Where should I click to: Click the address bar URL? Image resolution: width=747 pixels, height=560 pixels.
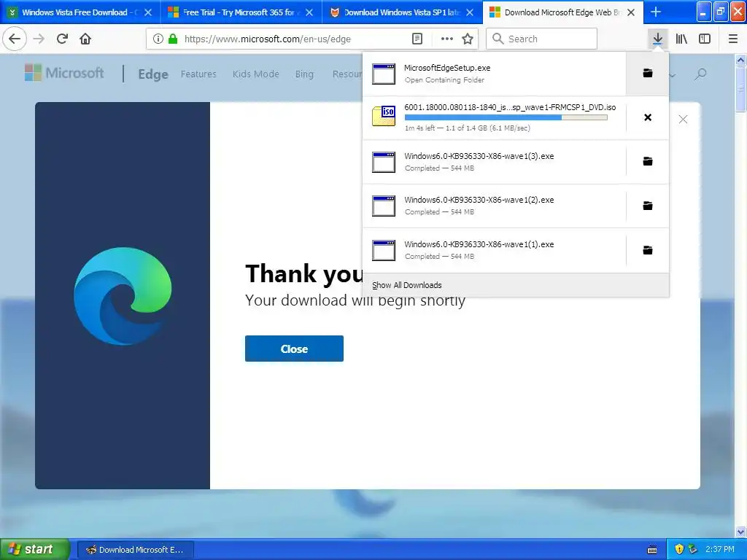(x=267, y=39)
